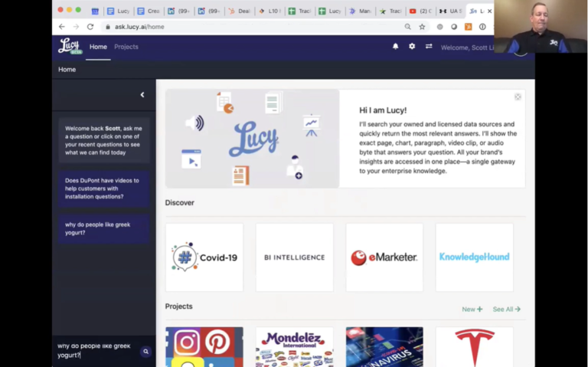
Task: Click the circled info extension icon
Action: pos(482,27)
